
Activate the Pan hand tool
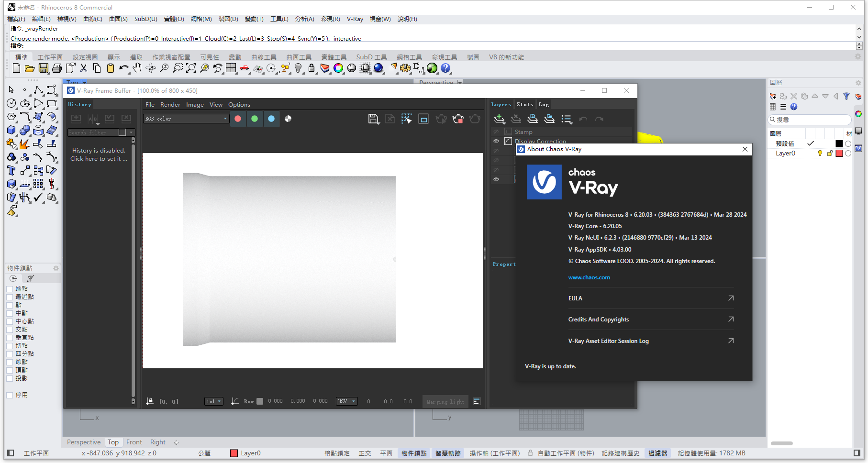[137, 68]
